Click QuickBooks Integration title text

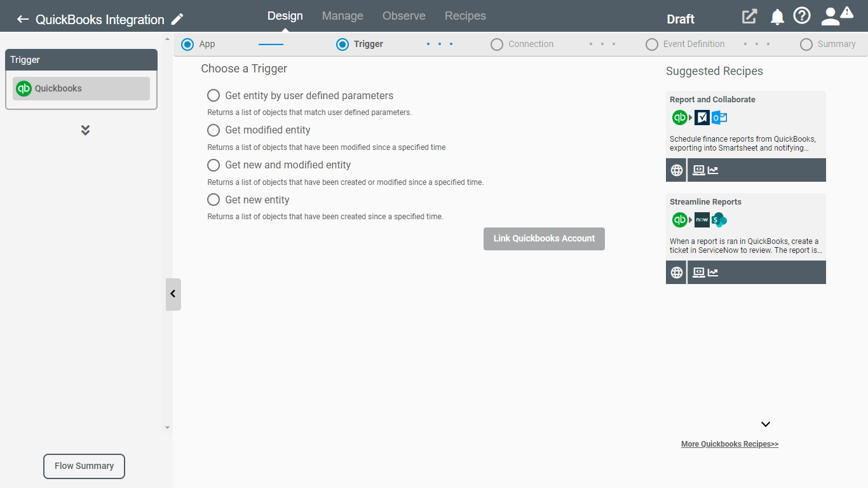(100, 20)
